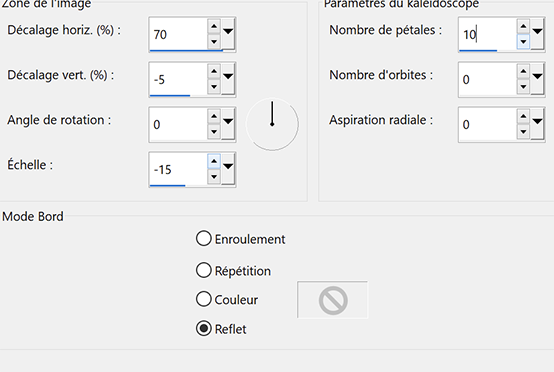Increase Nombre d'orbites with up arrow
This screenshot has height=372, width=554.
pyautogui.click(x=523, y=72)
